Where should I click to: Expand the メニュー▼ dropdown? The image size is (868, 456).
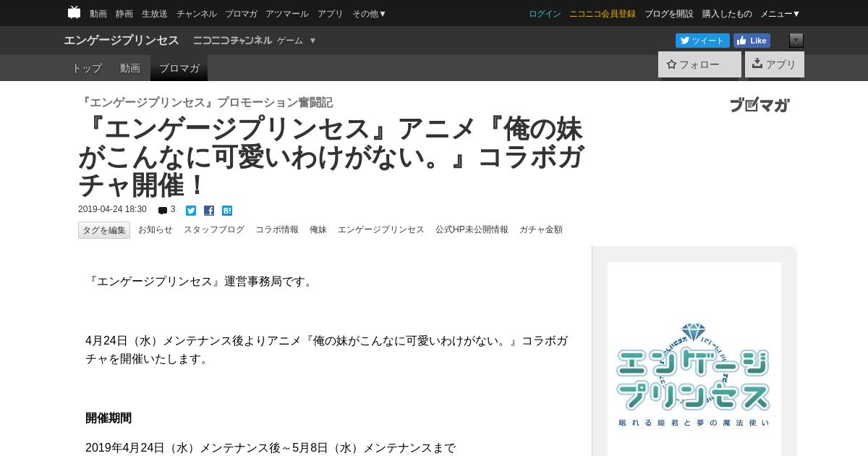pos(780,14)
